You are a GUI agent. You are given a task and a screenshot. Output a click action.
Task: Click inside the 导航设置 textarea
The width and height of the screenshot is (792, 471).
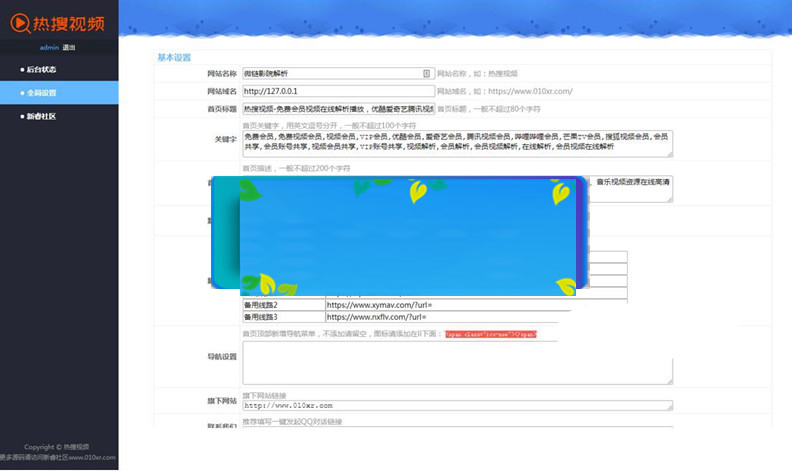point(457,362)
